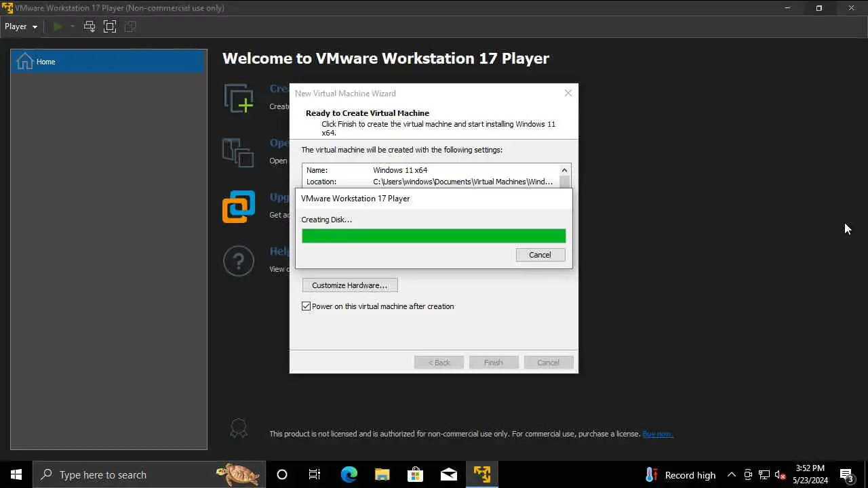This screenshot has width=868, height=488.
Task: Click the Upgrade to Workstation Pro icon
Action: point(239,207)
